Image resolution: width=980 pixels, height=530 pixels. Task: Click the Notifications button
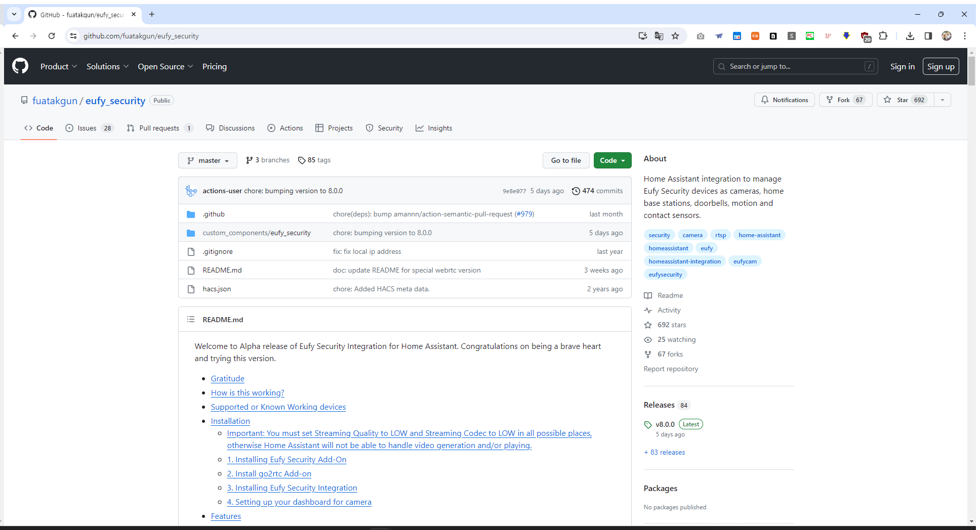point(785,100)
